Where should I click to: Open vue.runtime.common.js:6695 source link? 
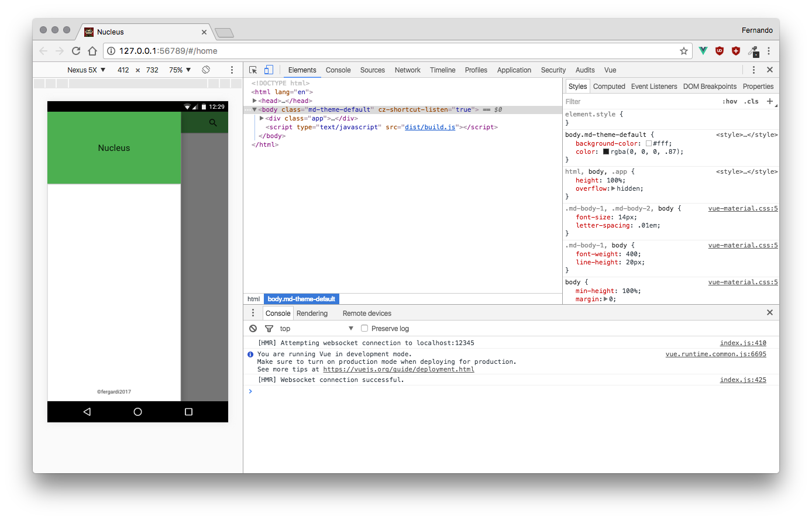click(x=716, y=354)
